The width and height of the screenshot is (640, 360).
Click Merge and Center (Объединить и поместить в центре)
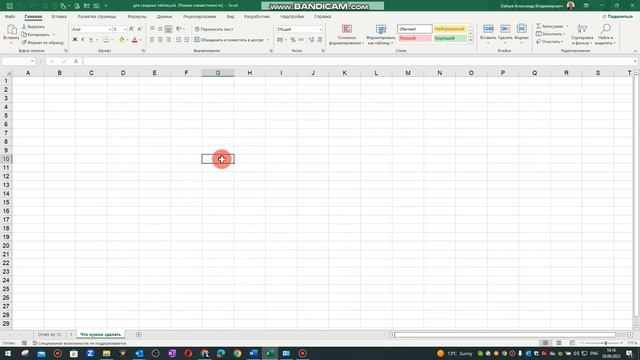tap(229, 40)
